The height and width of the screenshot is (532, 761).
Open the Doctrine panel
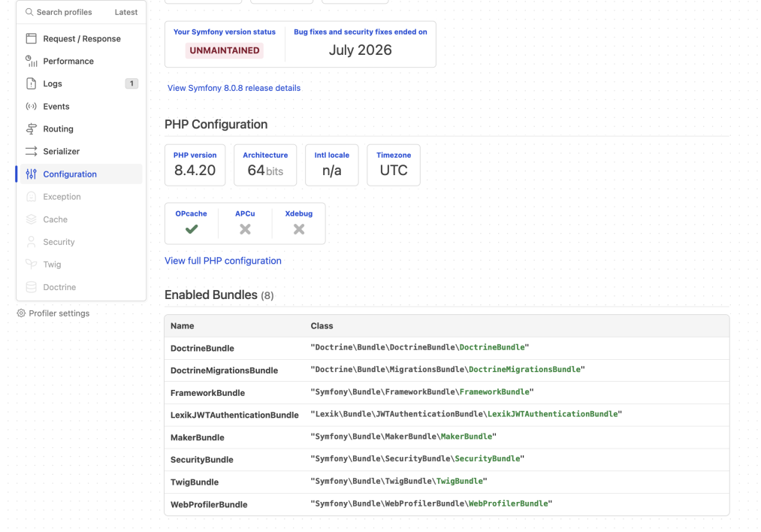pyautogui.click(x=81, y=287)
